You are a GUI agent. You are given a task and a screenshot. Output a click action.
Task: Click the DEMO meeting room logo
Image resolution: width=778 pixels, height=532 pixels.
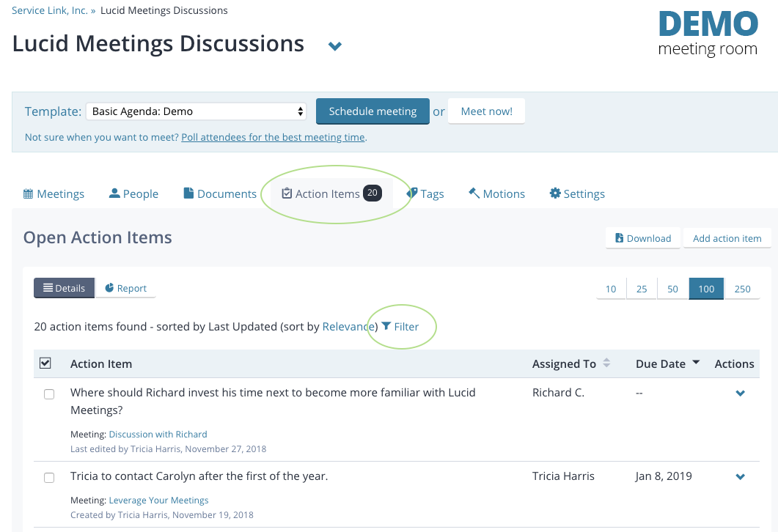[708, 34]
